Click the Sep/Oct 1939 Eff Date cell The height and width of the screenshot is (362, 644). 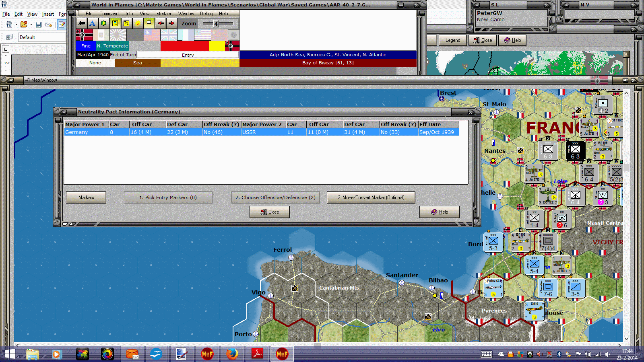click(x=438, y=132)
